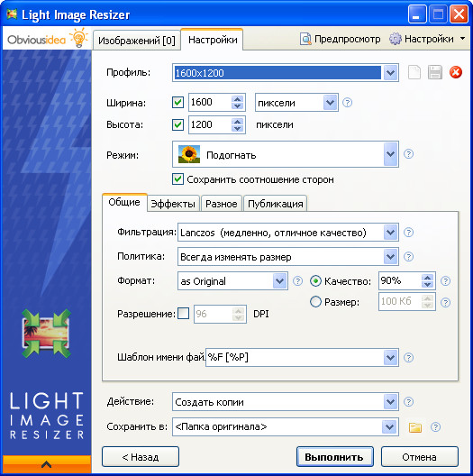Increase Качество value with up stepper arrow
The width and height of the screenshot is (473, 476).
427,278
